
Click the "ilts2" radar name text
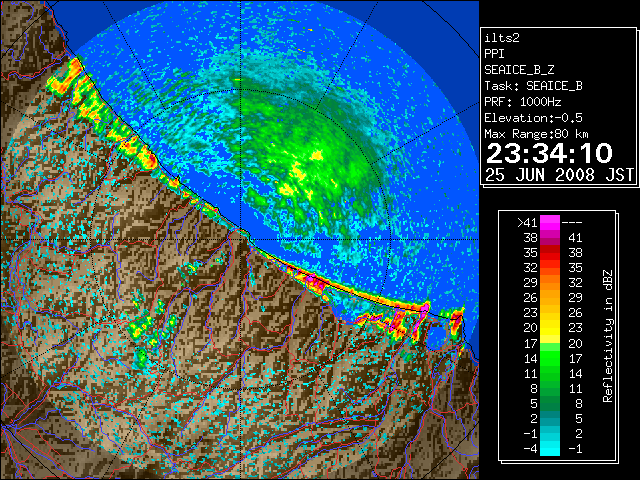click(502, 38)
